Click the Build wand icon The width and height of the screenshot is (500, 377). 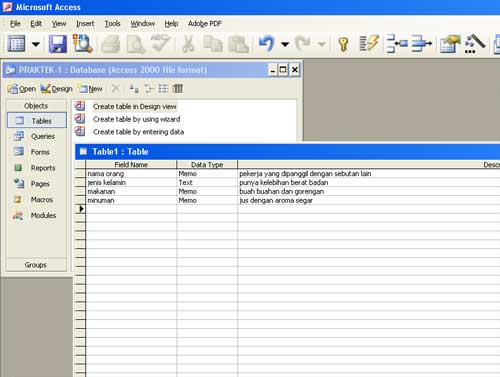tap(475, 44)
